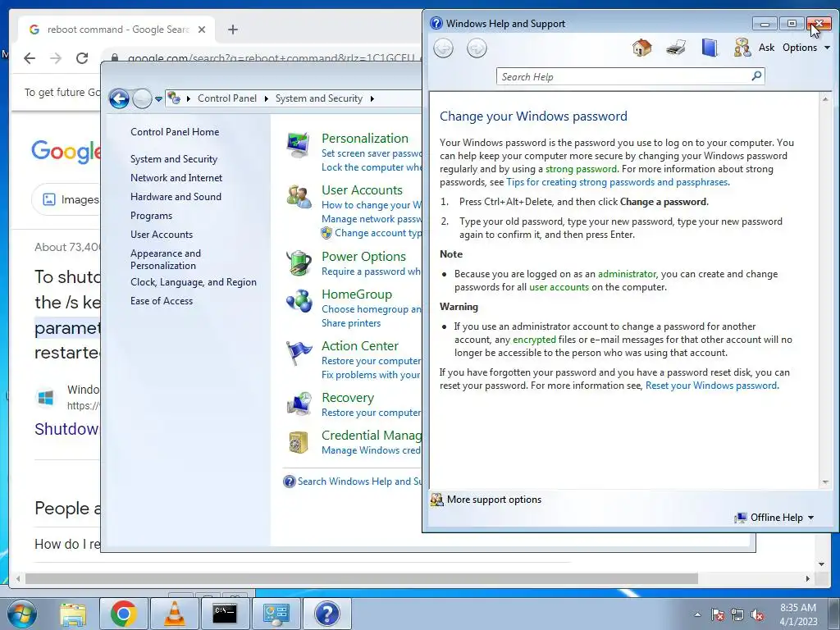Screen dimensions: 840x630
Task: Click the Help forward arrow button
Action: click(477, 48)
